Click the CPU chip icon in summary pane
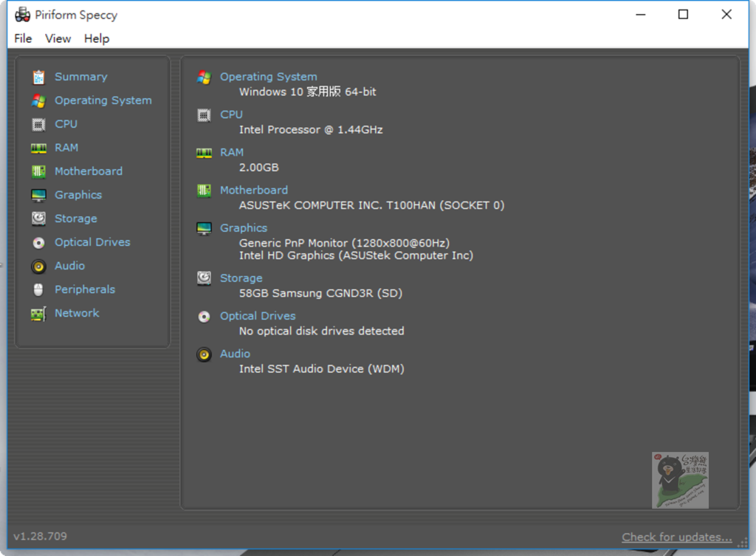 [204, 115]
